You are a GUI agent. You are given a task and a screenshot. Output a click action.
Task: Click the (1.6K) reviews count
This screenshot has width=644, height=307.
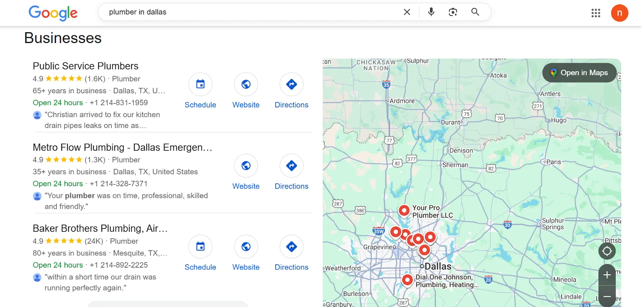[x=95, y=79]
